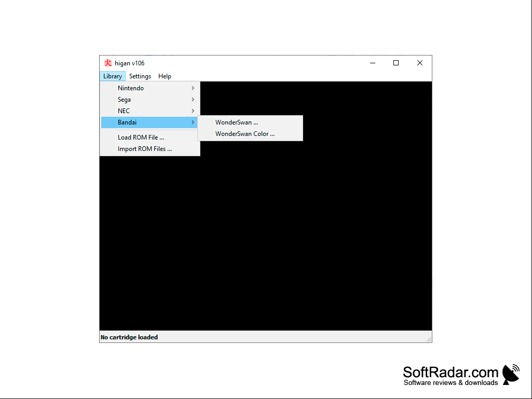Minimize the higan window
Screen dimensions: 532x399
tap(373, 63)
